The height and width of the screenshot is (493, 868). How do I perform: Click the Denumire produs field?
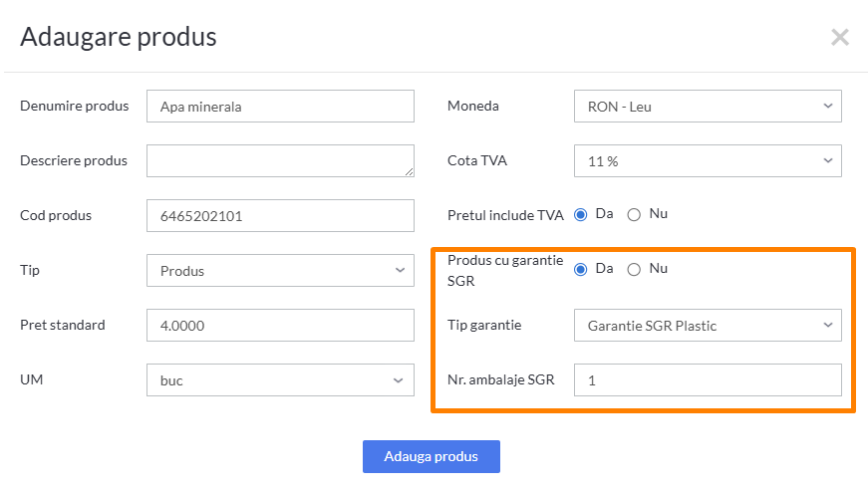280,107
